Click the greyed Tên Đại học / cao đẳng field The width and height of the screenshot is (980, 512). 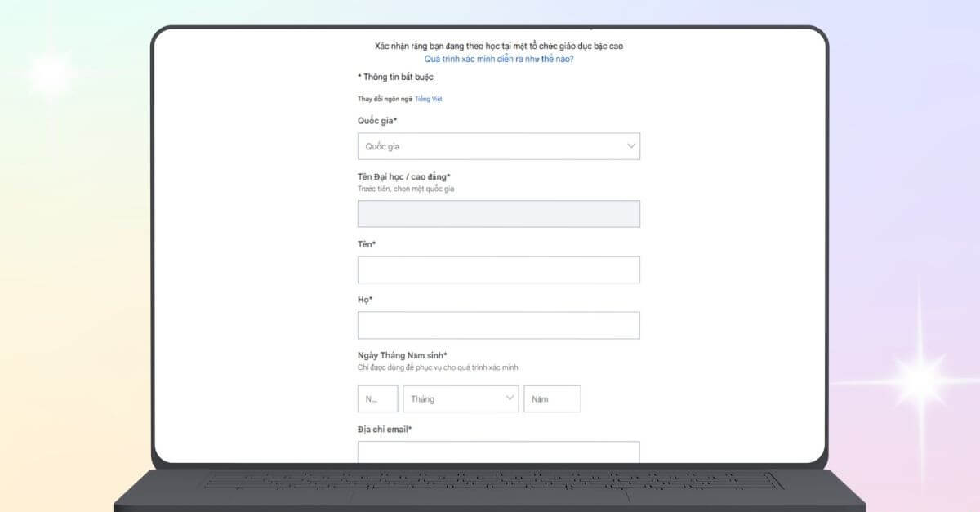pos(498,214)
